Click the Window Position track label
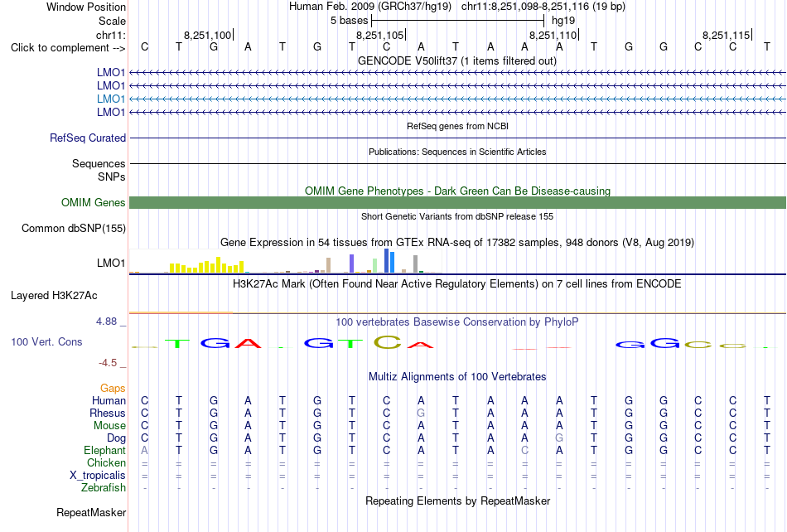Screen dimensions: 787x532 [x=86, y=7]
